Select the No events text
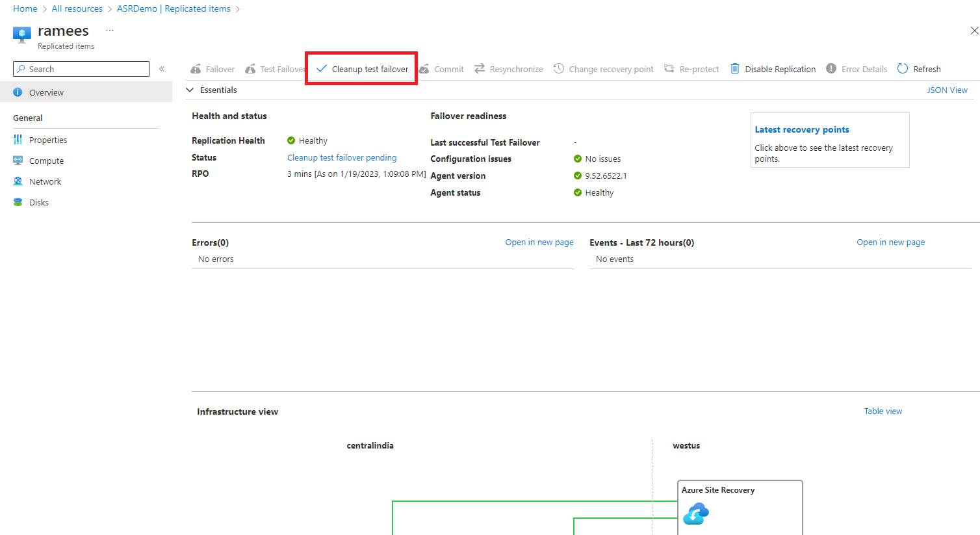 [615, 259]
